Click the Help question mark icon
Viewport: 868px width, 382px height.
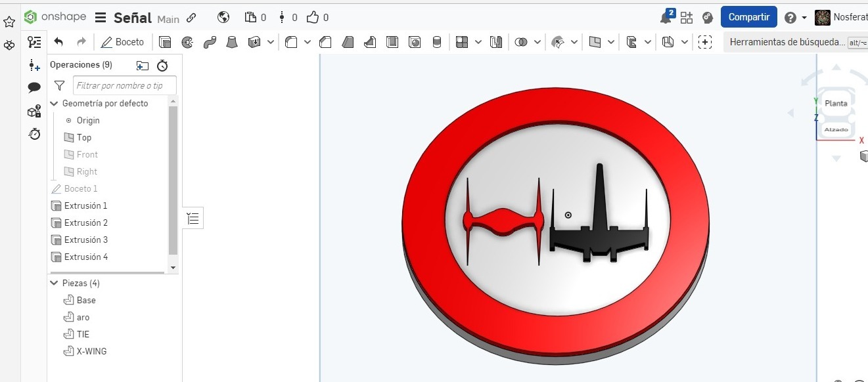[x=790, y=18]
